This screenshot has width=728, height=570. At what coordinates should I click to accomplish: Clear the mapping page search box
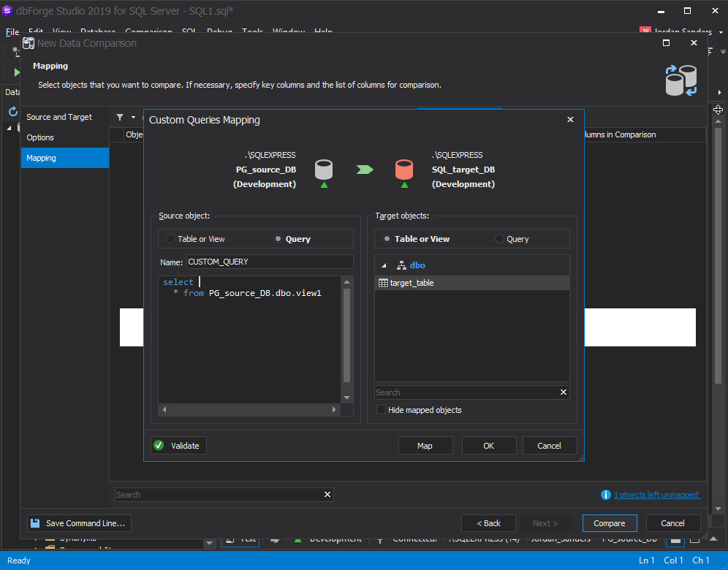327,495
